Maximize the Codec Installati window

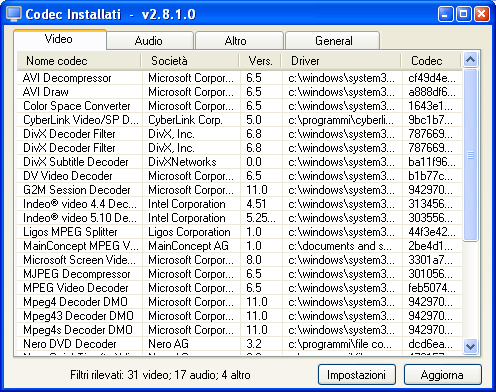tap(464, 14)
